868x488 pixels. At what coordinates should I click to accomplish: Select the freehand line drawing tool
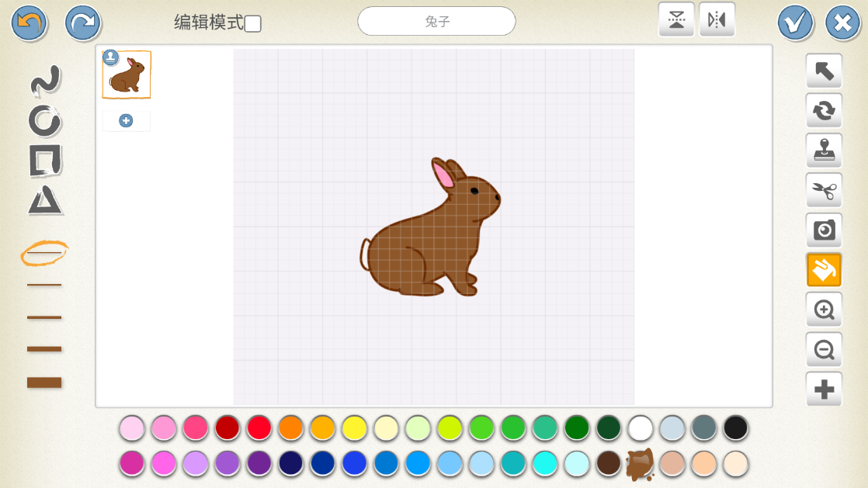[45, 81]
